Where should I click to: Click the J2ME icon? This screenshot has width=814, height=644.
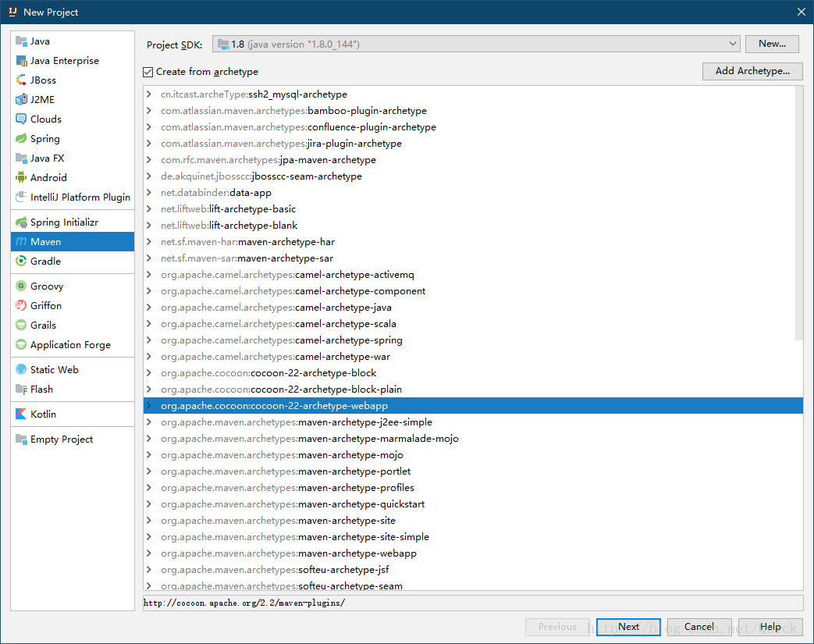21,100
